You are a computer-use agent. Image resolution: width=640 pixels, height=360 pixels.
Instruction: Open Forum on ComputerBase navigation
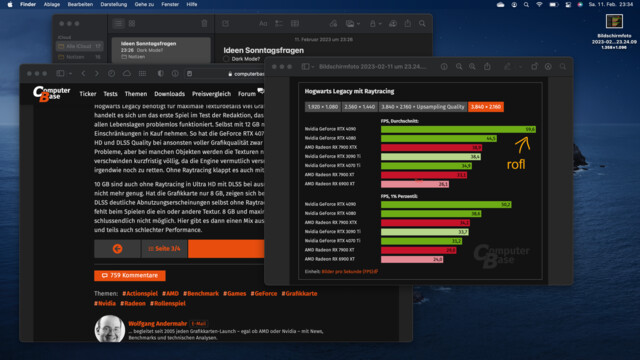coord(247,94)
